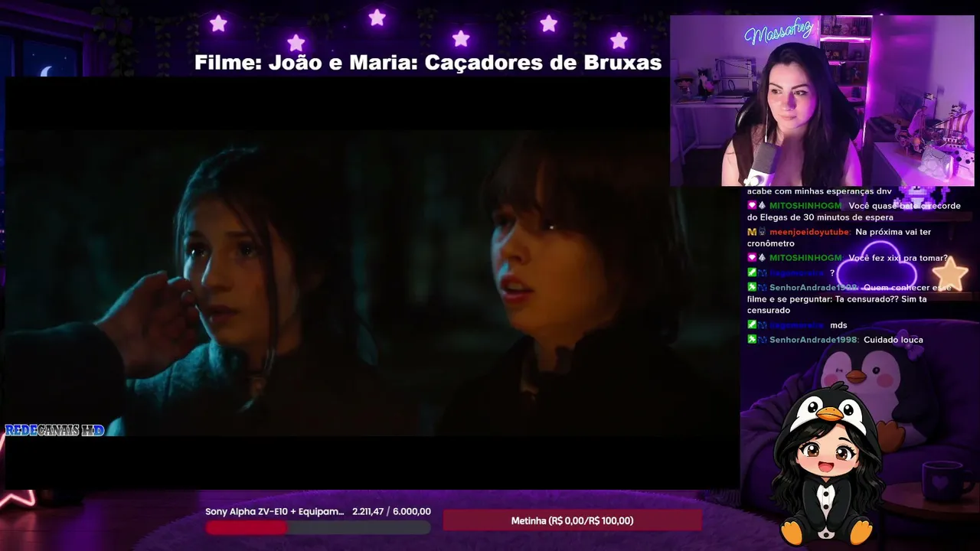Click the second badge beside meenjoeidoyutube
Screen dimensions: 980x551
tap(762, 232)
